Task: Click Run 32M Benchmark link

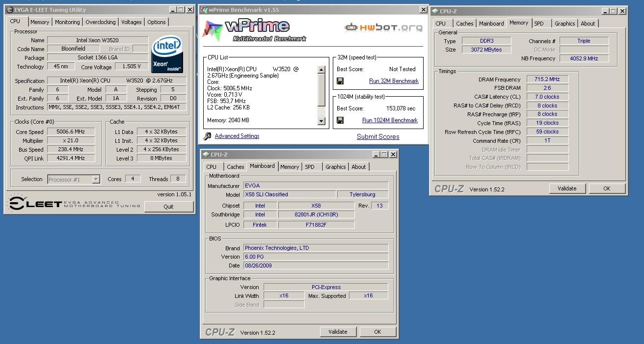Action: (394, 81)
